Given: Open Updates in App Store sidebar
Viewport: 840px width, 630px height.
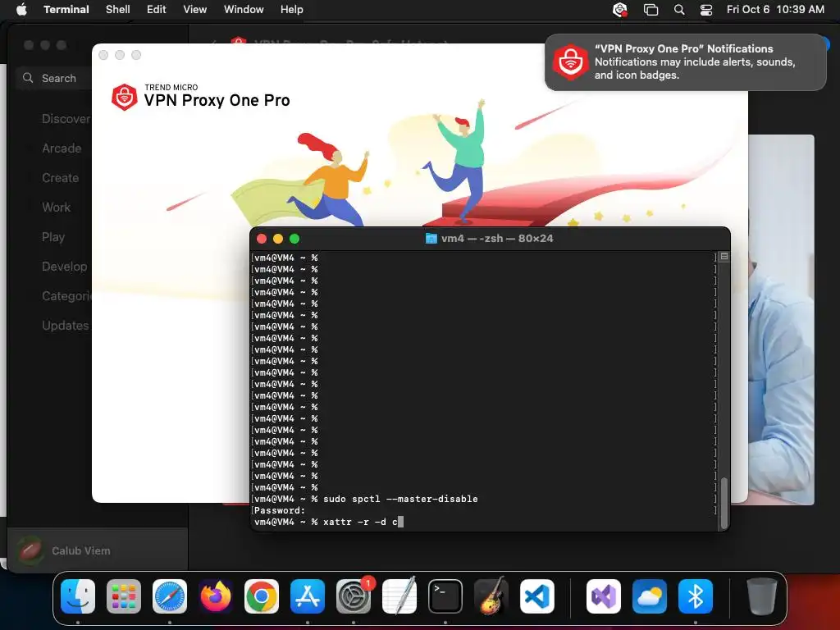Looking at the screenshot, I should (66, 325).
